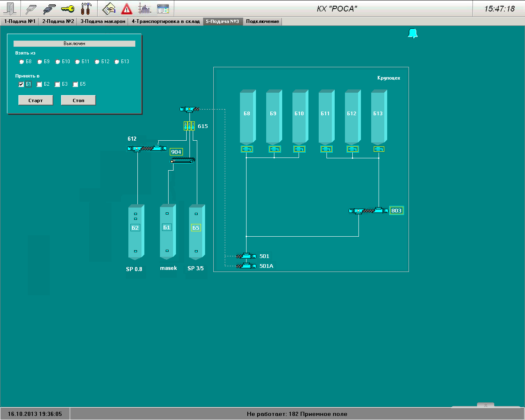This screenshot has width=525, height=420.
Task: Select the screw conveyor 803 icon
Action: [x=368, y=211]
